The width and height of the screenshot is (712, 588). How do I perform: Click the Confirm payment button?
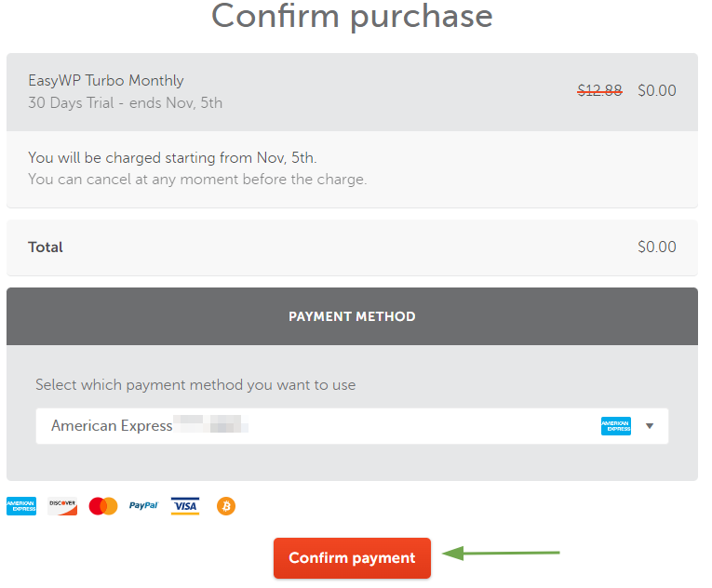[352, 558]
